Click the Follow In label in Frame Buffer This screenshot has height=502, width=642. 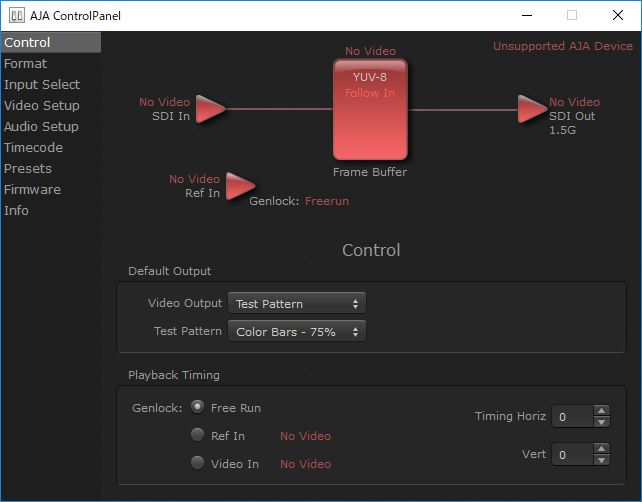[x=370, y=93]
